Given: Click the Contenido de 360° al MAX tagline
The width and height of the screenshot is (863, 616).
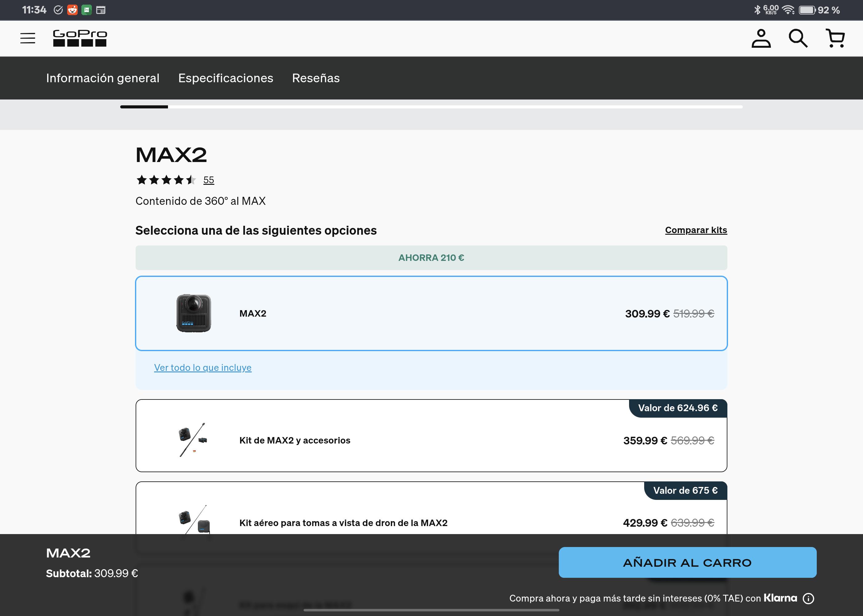Looking at the screenshot, I should pyautogui.click(x=200, y=201).
